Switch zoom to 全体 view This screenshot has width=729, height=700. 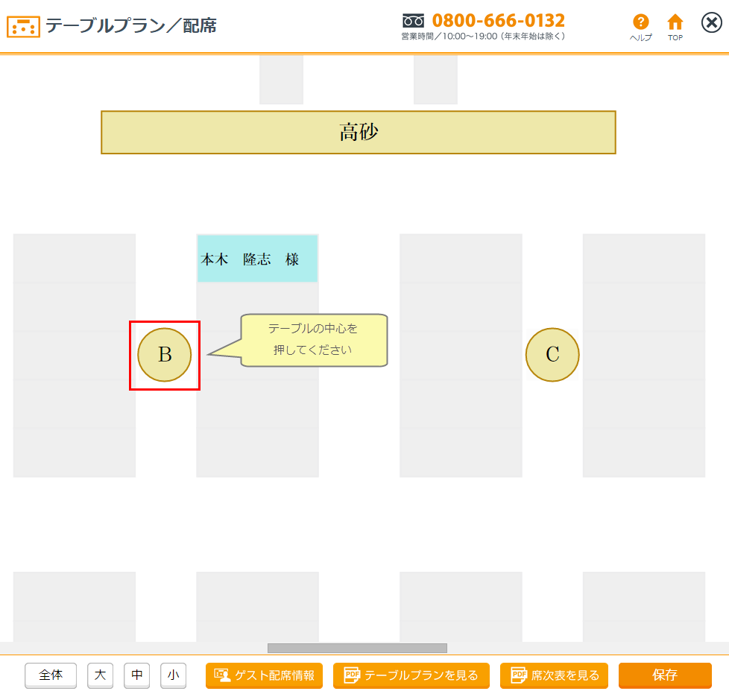[x=51, y=675]
